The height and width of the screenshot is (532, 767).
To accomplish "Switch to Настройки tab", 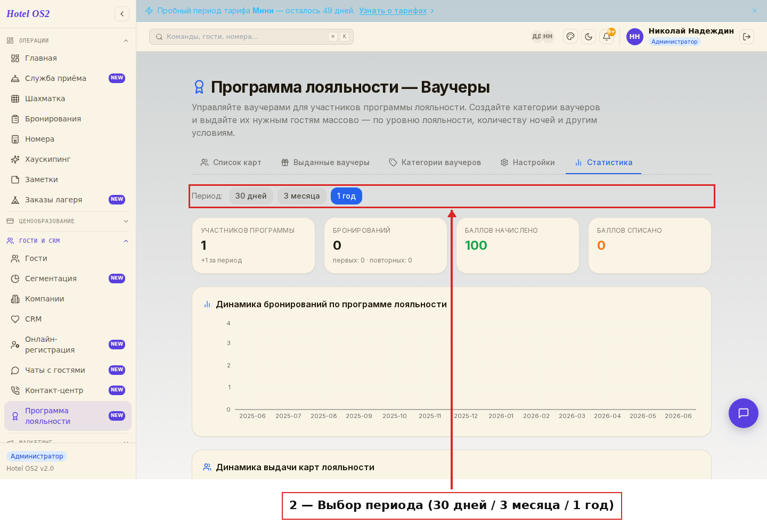I will [x=527, y=162].
